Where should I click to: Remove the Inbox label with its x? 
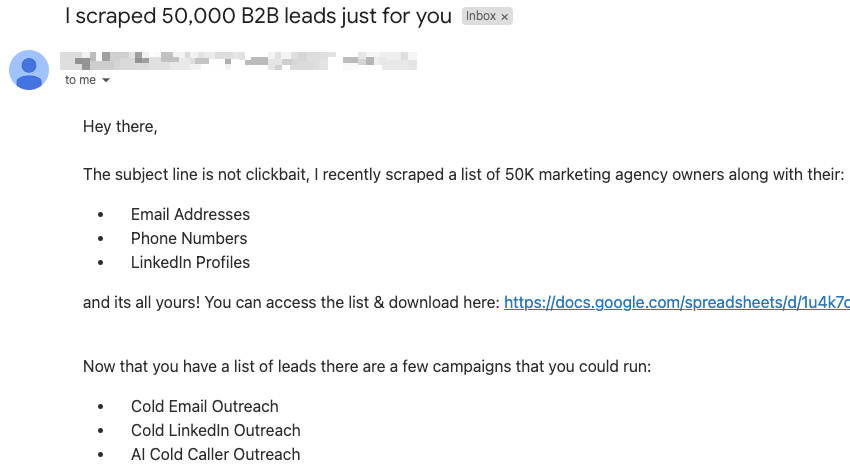[504, 17]
